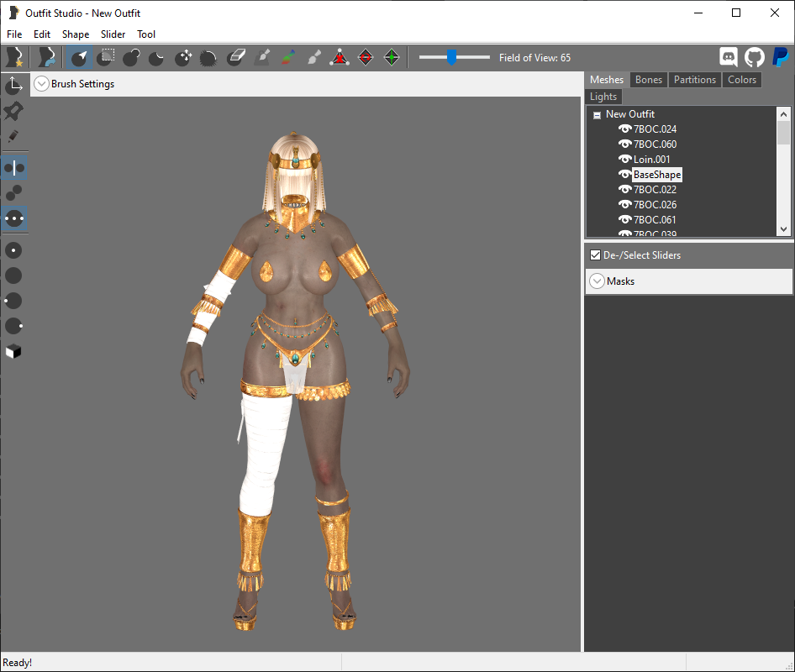
Task: Activate the Transform tool with axes
Action: (13, 85)
